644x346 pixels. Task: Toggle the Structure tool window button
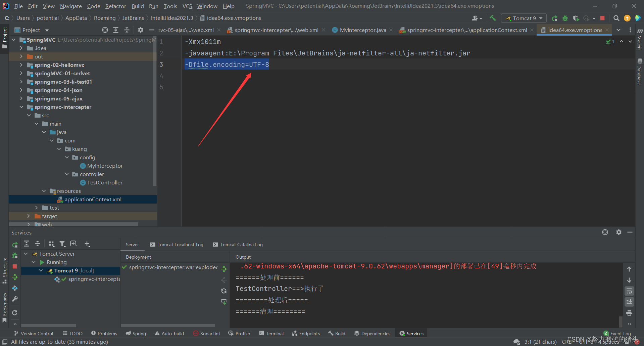[4, 270]
